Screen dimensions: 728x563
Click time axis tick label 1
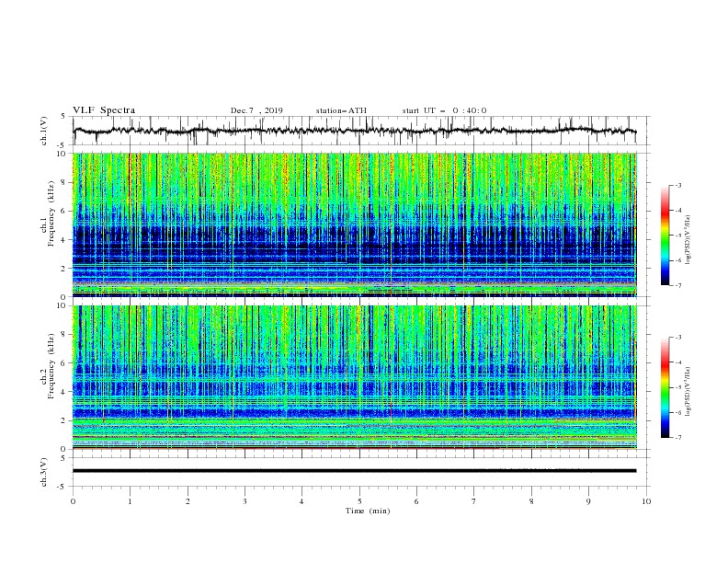click(130, 501)
